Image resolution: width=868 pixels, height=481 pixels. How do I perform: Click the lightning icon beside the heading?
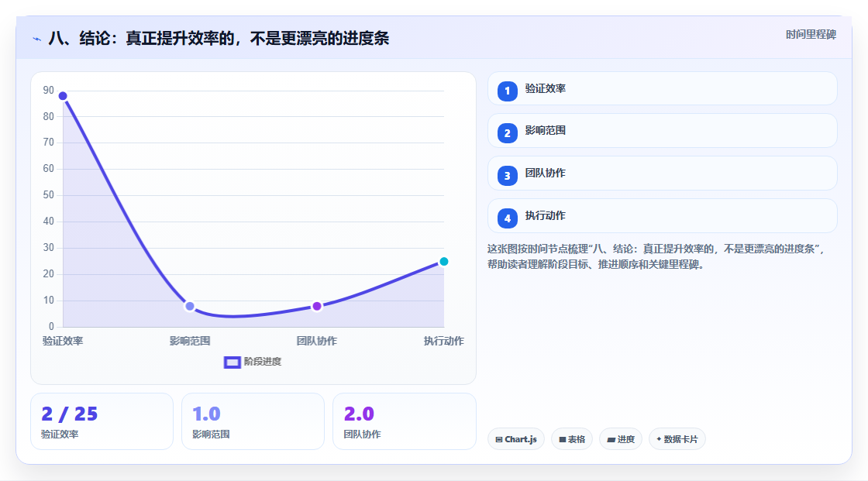coord(37,39)
